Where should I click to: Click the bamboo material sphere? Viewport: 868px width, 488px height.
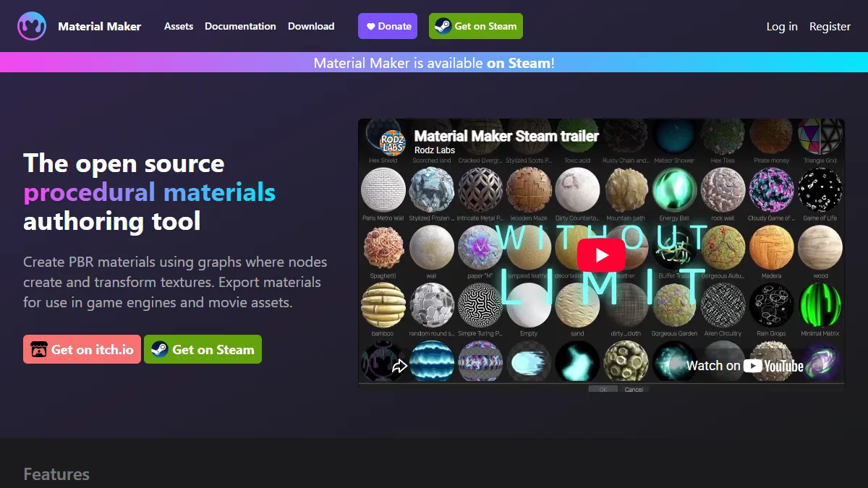click(383, 306)
